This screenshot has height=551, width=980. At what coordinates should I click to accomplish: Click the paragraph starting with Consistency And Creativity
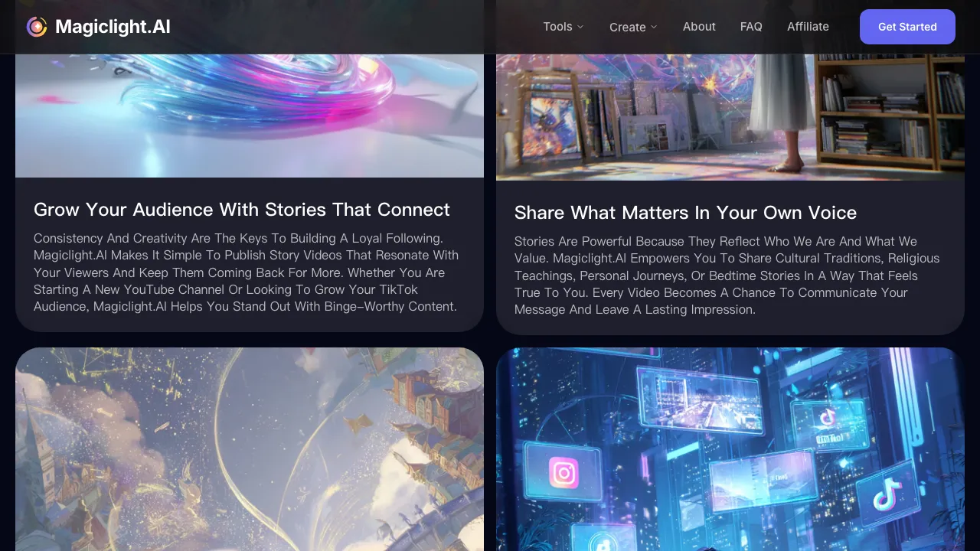coord(247,272)
